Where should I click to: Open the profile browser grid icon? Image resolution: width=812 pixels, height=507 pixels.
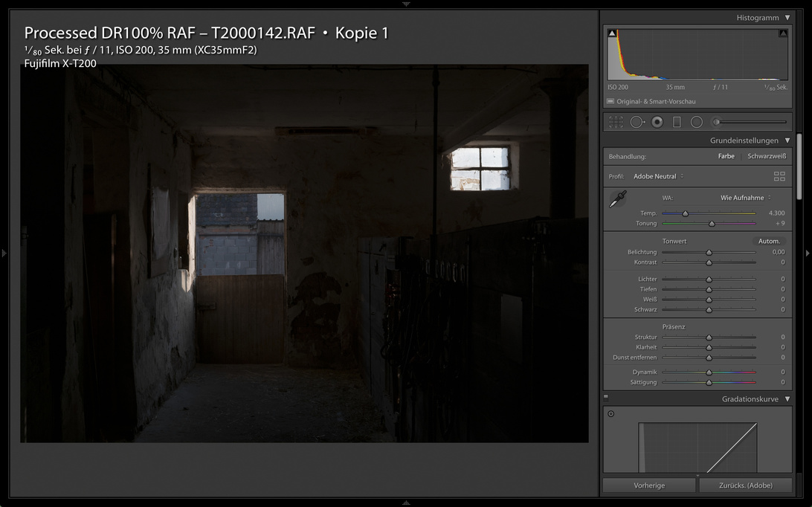779,176
